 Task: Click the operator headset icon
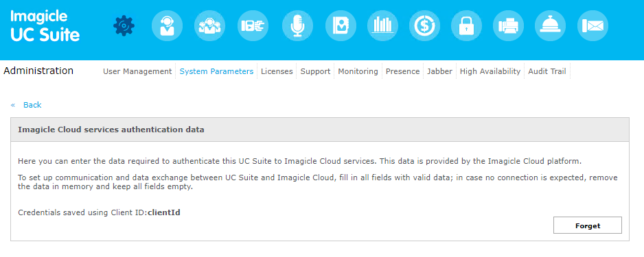tap(167, 26)
